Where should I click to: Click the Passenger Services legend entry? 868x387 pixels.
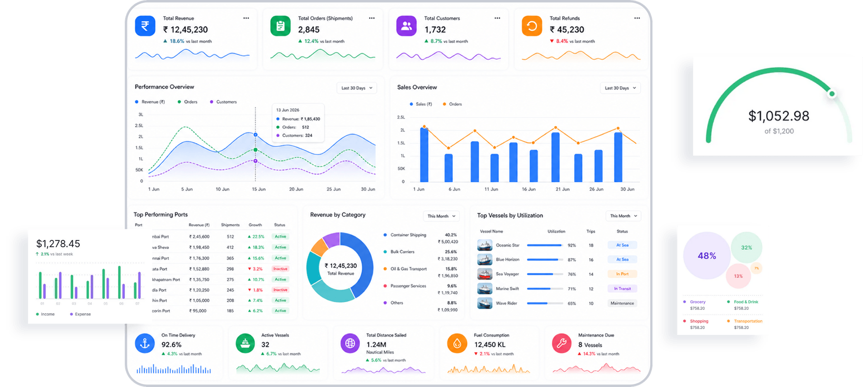click(405, 286)
